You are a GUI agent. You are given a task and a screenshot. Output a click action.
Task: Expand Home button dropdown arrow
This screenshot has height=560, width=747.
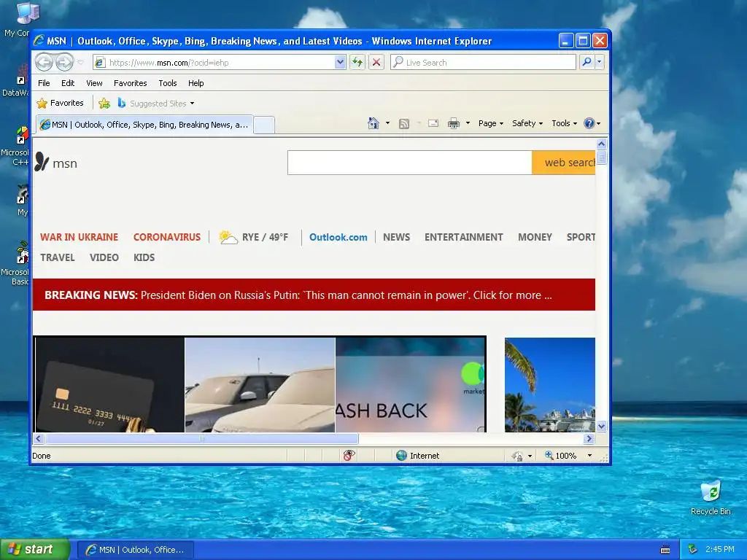pyautogui.click(x=387, y=123)
